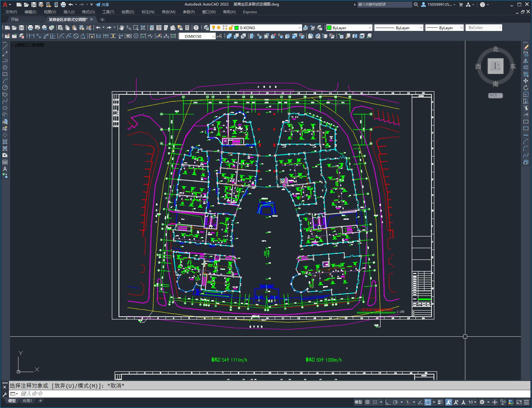
Task: Open the 标注(N) menu
Action: pyautogui.click(x=148, y=12)
